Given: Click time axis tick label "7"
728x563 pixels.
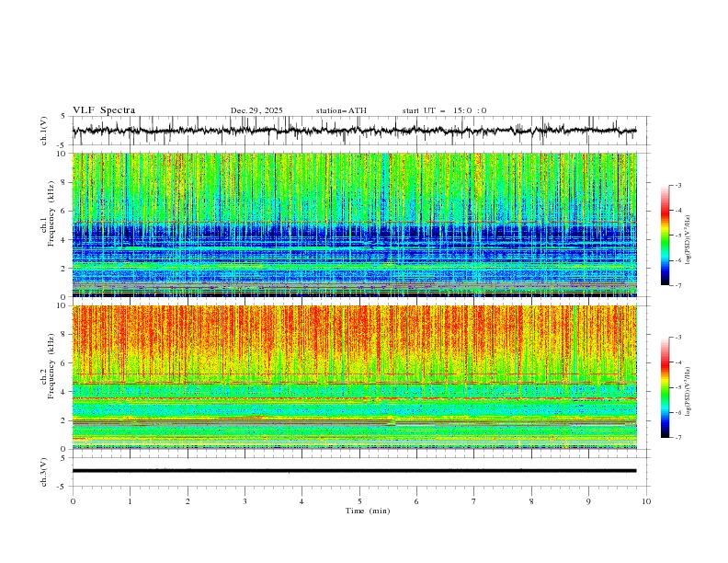Looking at the screenshot, I should pos(474,501).
